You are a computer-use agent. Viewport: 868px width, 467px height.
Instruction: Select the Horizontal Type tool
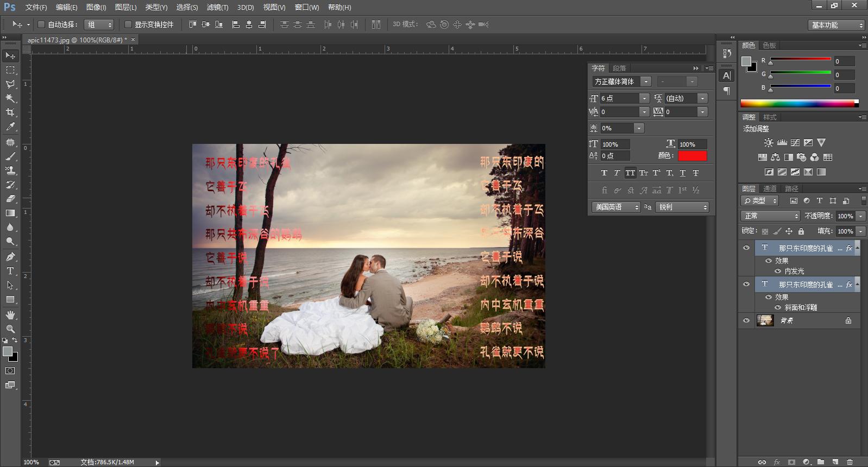click(10, 271)
